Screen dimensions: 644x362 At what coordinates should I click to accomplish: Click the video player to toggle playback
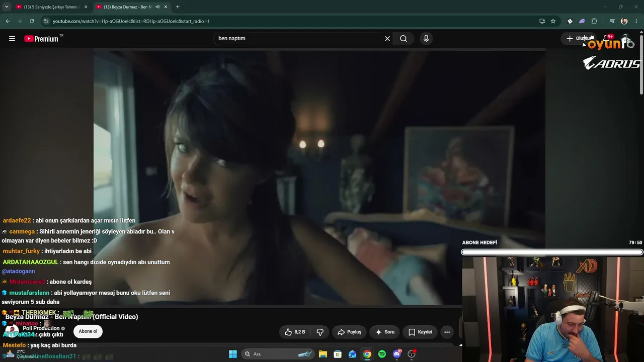319,176
